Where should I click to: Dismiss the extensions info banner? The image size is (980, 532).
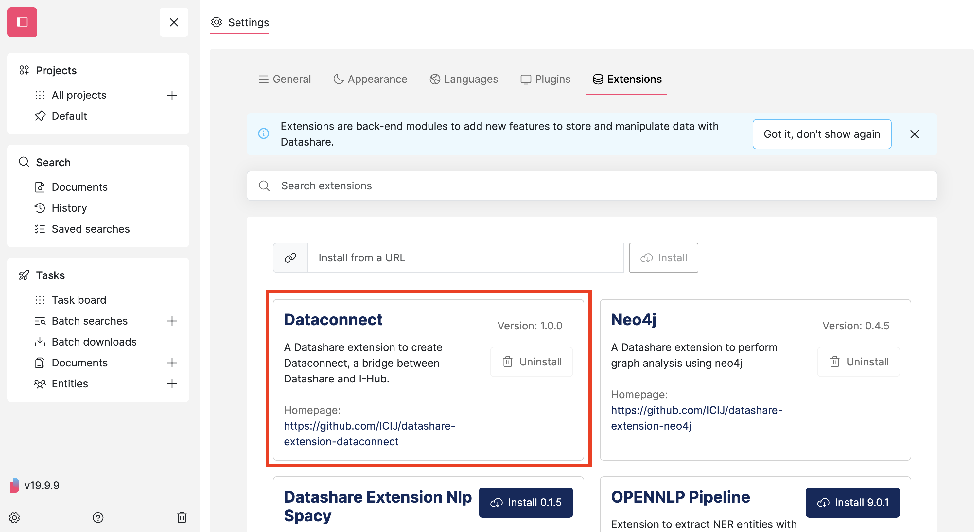click(915, 134)
